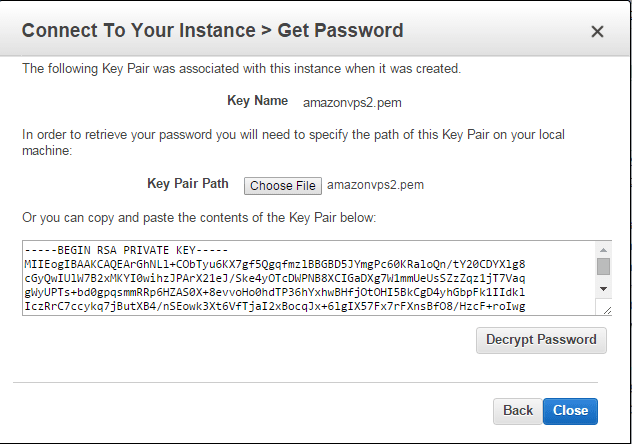
Task: Click the key line starting with MIIEogIBAAKCAQEA
Action: coord(274,264)
